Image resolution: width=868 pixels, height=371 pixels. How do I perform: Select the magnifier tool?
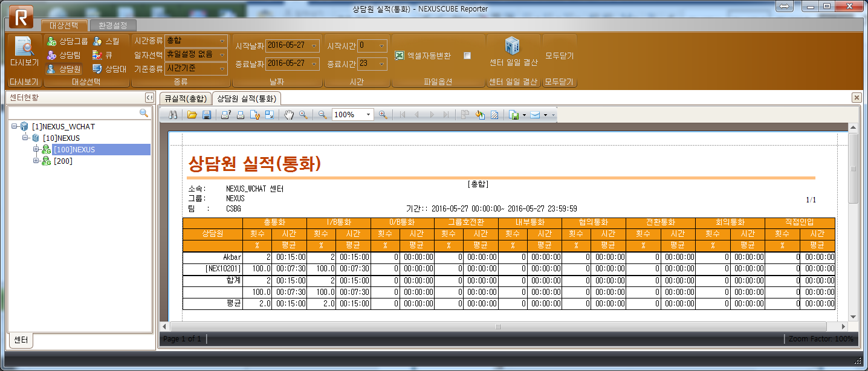[x=303, y=115]
